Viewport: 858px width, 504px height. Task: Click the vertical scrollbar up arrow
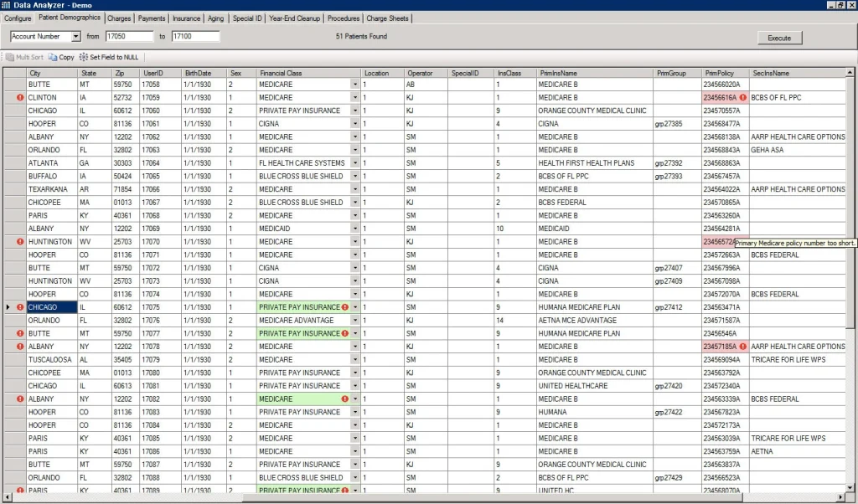pyautogui.click(x=850, y=72)
